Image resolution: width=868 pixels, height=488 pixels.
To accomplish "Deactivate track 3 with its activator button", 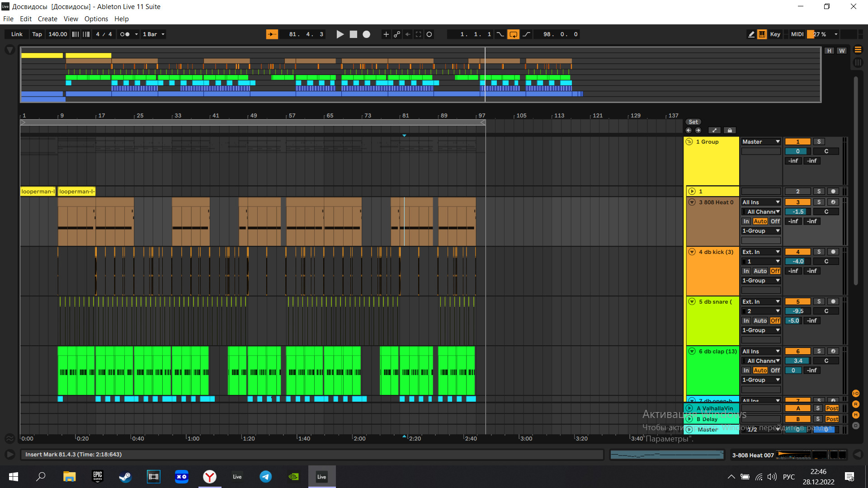I will pyautogui.click(x=797, y=202).
